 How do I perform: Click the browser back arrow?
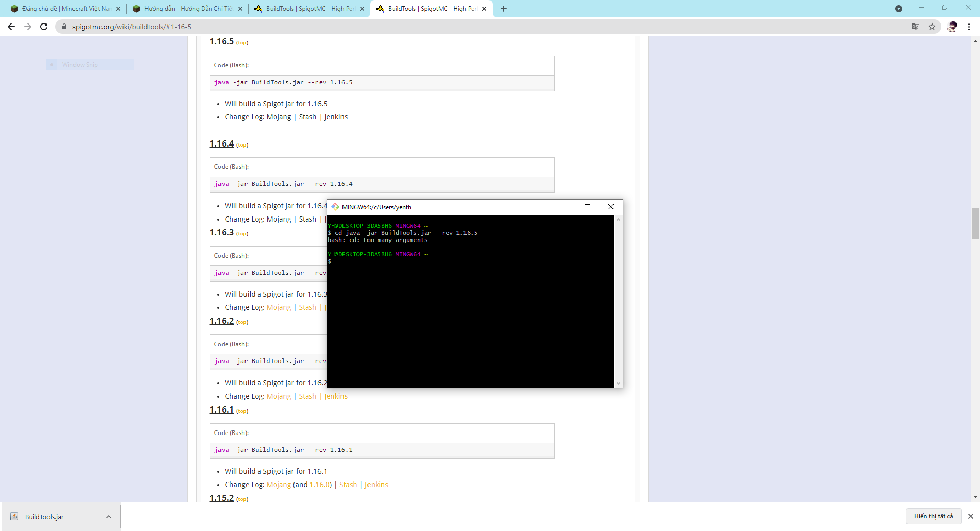point(11,27)
